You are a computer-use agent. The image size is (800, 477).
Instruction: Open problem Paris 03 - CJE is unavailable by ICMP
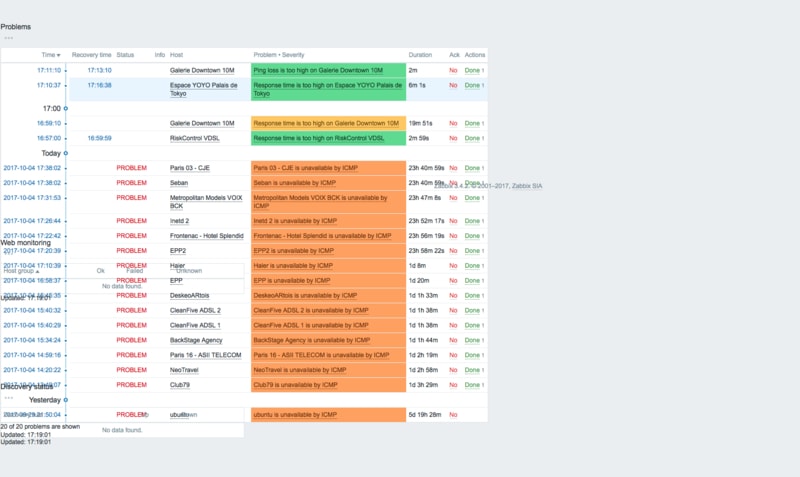pos(306,168)
